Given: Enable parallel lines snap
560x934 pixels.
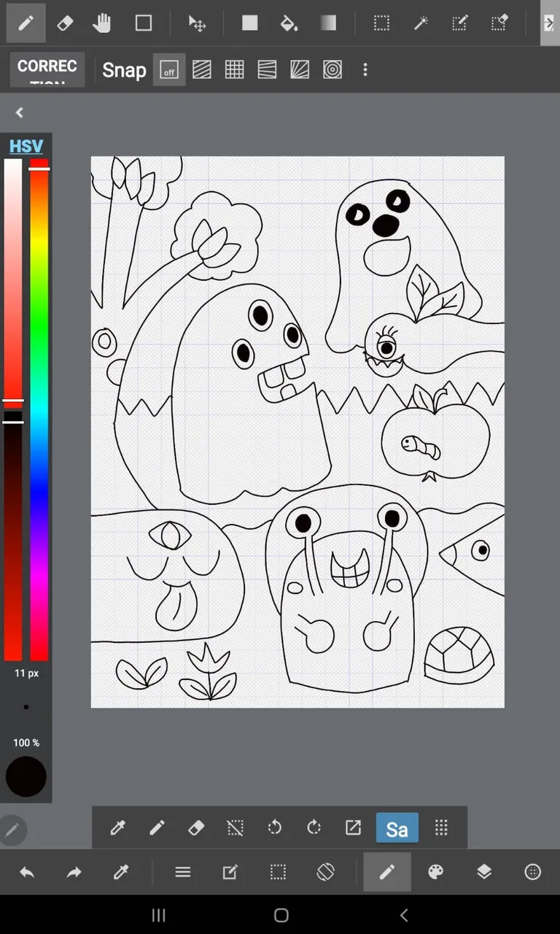Looking at the screenshot, I should [202, 70].
